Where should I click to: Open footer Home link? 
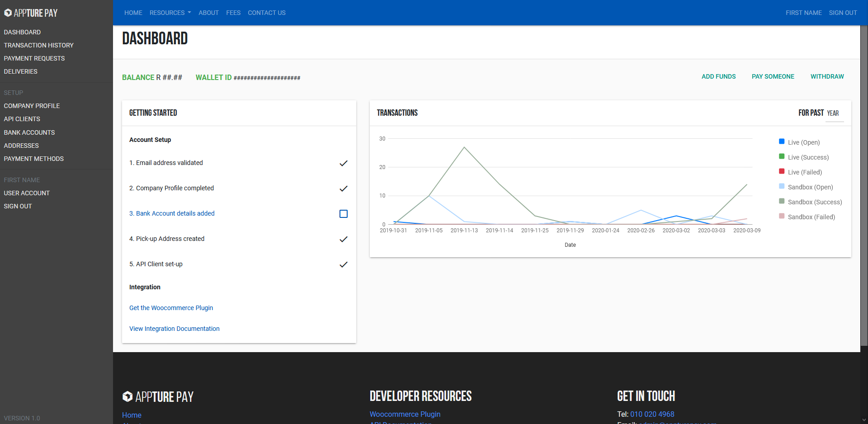point(132,415)
